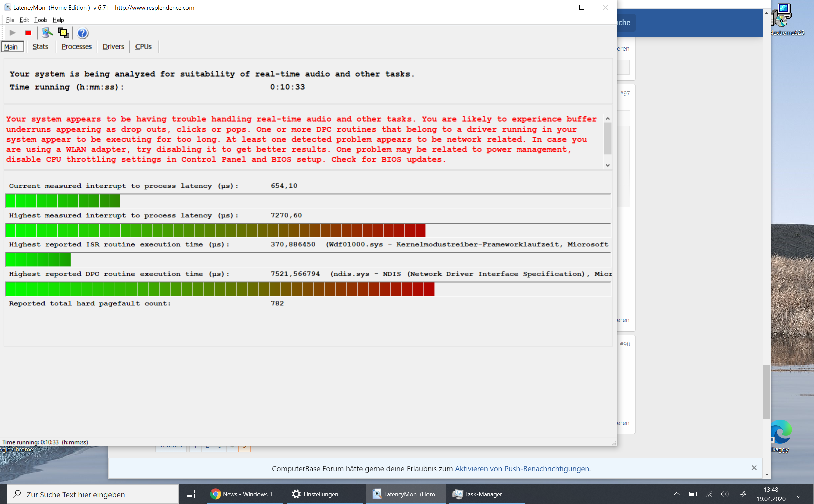
Task: Click Aktivieren von Push-Benachrichtigungen link
Action: click(x=522, y=469)
